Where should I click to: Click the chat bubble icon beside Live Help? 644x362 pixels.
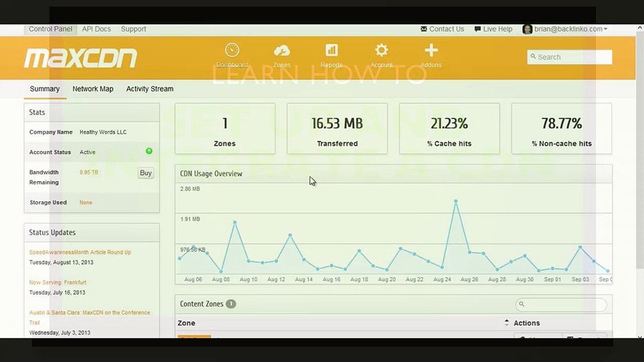click(x=477, y=29)
